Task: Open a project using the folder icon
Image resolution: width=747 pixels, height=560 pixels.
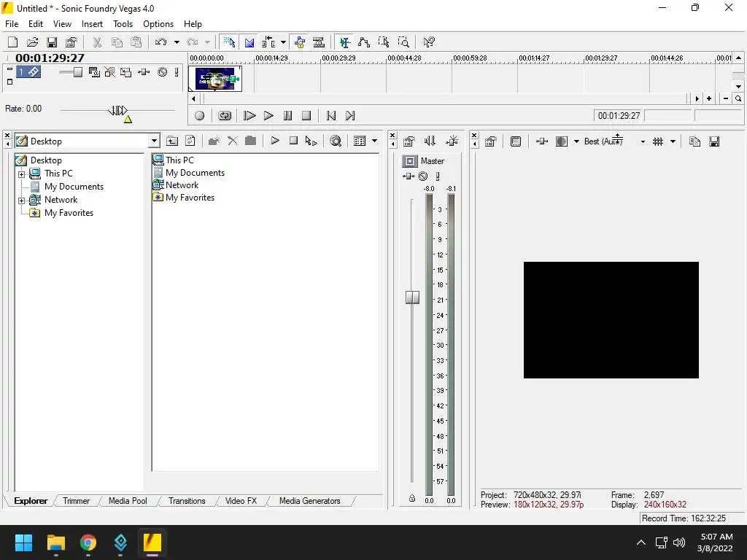Action: point(32,42)
